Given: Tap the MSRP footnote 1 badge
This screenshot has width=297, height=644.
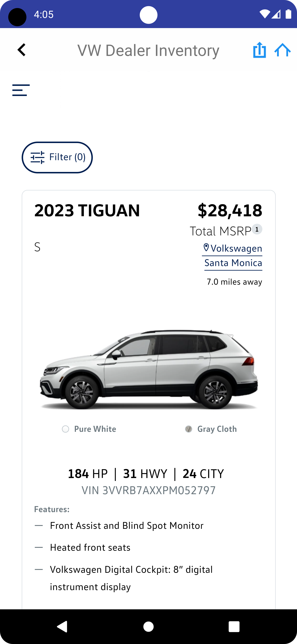Looking at the screenshot, I should click(257, 229).
